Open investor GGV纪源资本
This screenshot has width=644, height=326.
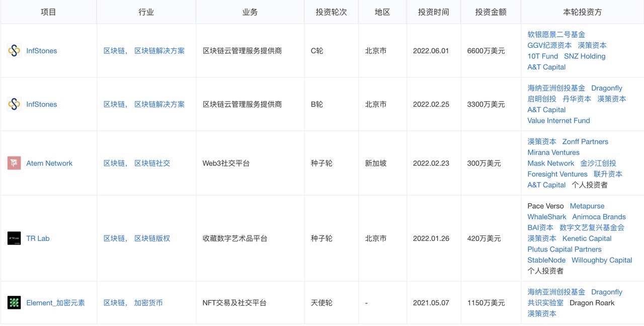(549, 45)
